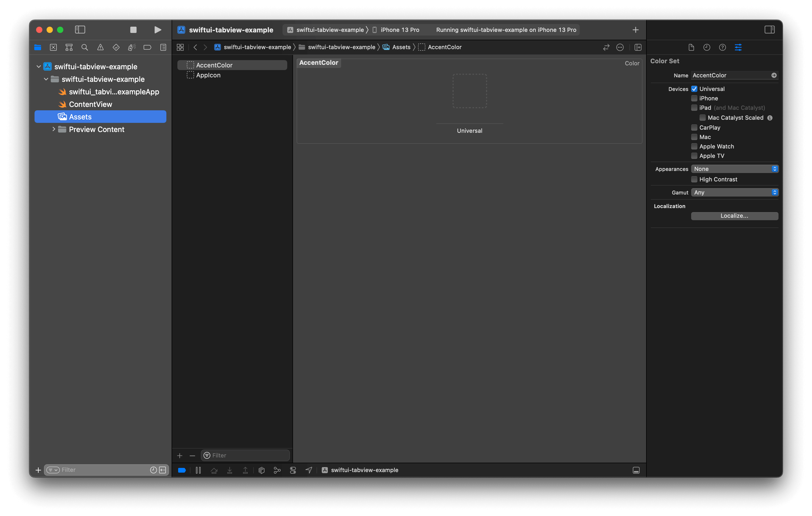This screenshot has height=516, width=812.
Task: Click the Run/Play button in toolbar
Action: pyautogui.click(x=157, y=30)
